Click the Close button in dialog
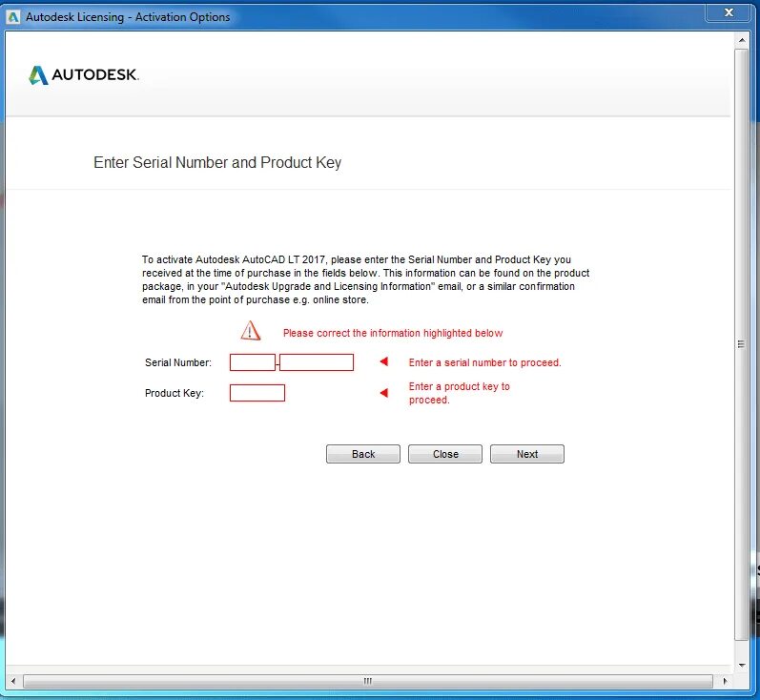This screenshot has height=700, width=760. point(445,454)
